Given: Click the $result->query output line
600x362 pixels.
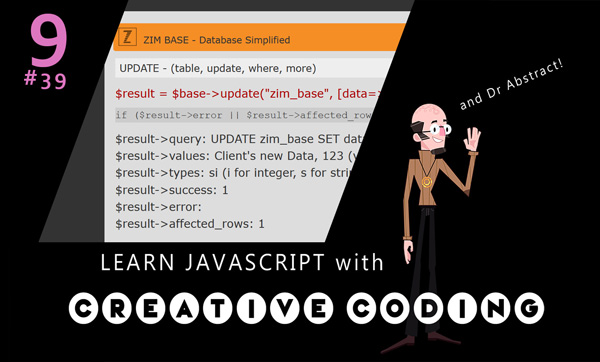Looking at the screenshot, I should pyautogui.click(x=238, y=139).
